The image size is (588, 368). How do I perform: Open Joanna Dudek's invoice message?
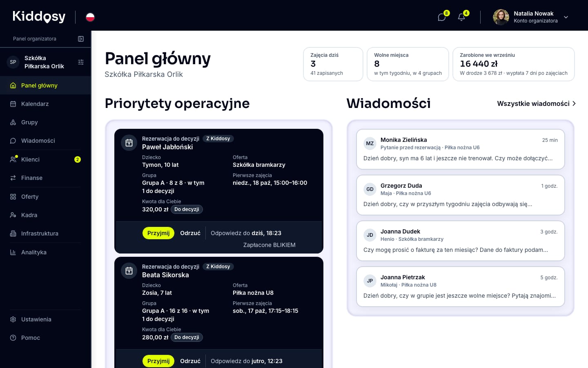(461, 241)
